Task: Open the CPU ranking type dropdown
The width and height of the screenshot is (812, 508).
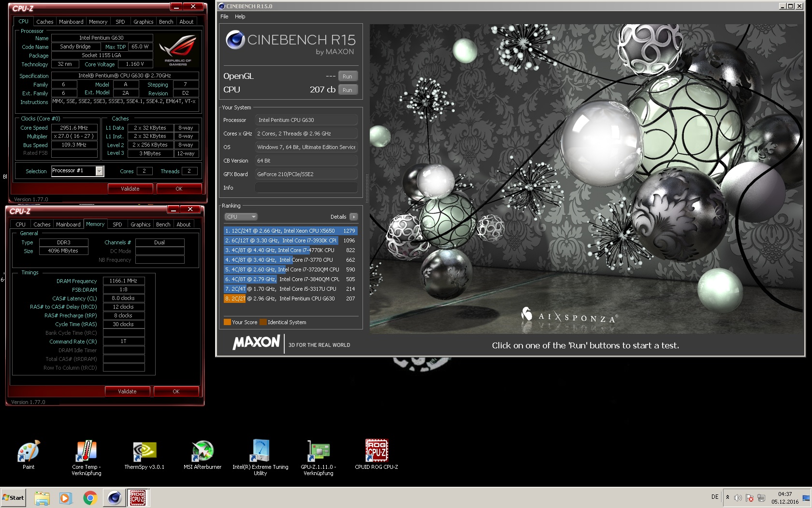Action: [x=241, y=217]
